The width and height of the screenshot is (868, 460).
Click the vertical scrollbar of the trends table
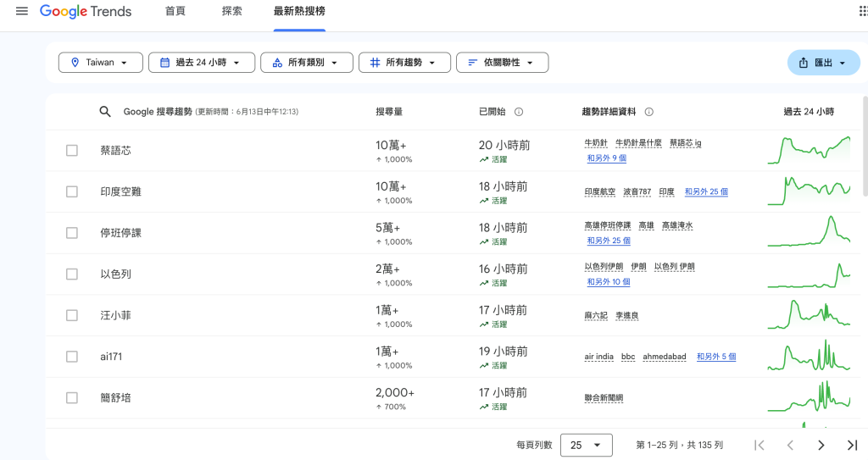coord(865,146)
